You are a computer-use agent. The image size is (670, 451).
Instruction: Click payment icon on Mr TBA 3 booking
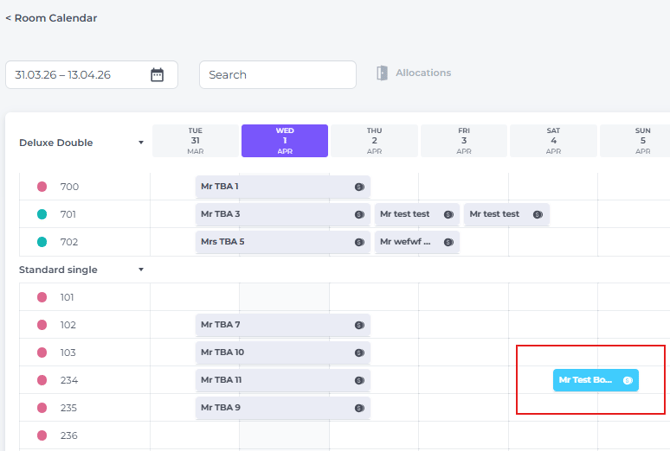pyautogui.click(x=358, y=215)
